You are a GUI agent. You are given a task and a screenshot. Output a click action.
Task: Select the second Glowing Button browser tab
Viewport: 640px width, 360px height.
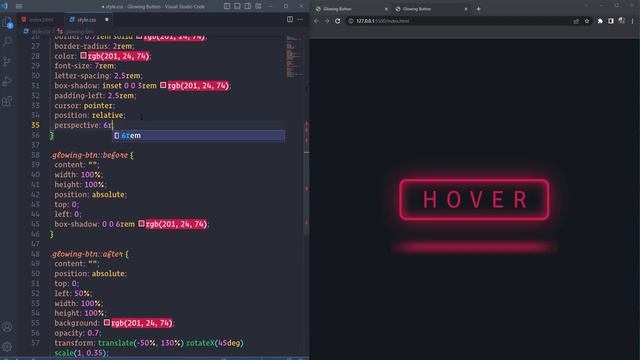(x=431, y=9)
